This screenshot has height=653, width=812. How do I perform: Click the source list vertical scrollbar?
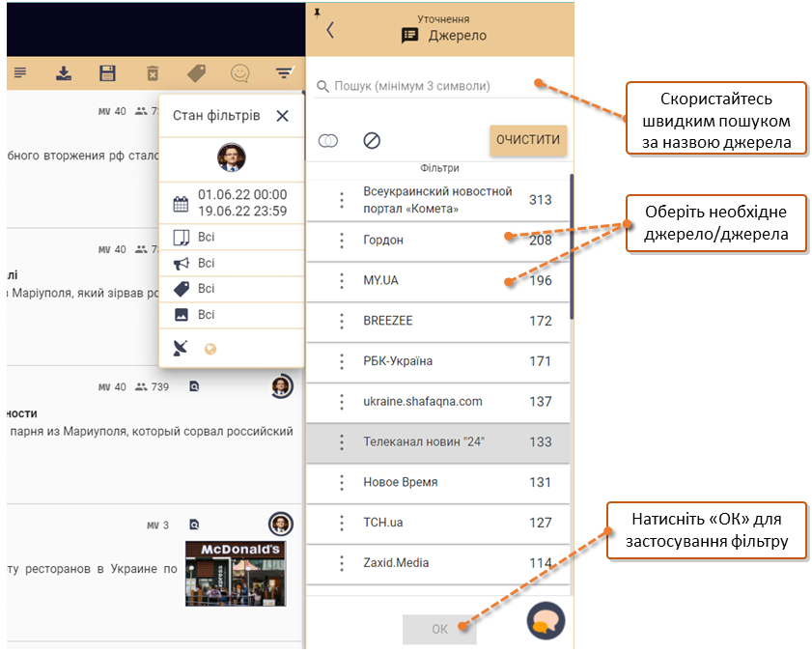(x=572, y=246)
